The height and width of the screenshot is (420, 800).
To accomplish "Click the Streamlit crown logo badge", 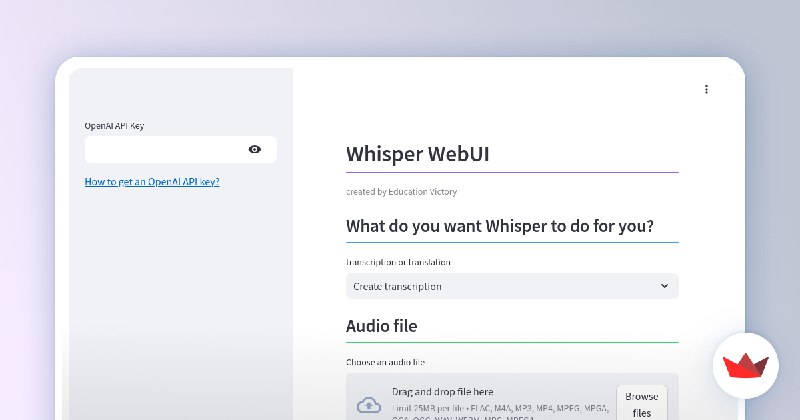I will point(745,365).
